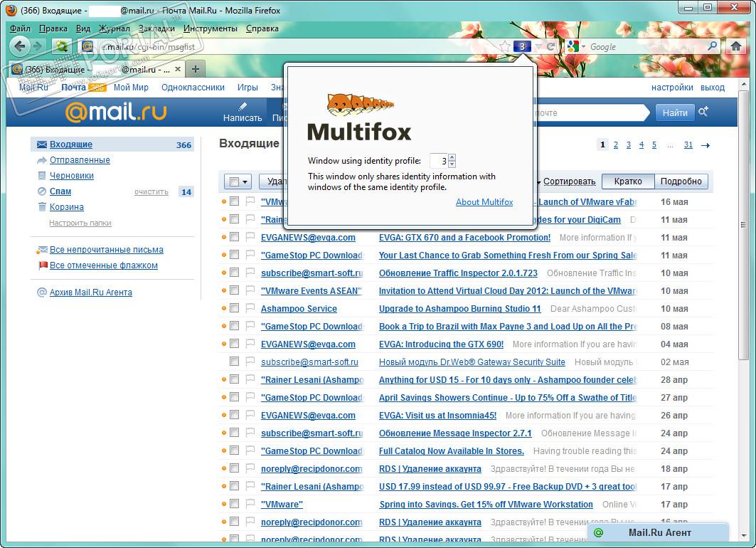This screenshot has height=548, width=756.
Task: Click the Multifox profile 3 badge in address bar
Action: point(522,46)
